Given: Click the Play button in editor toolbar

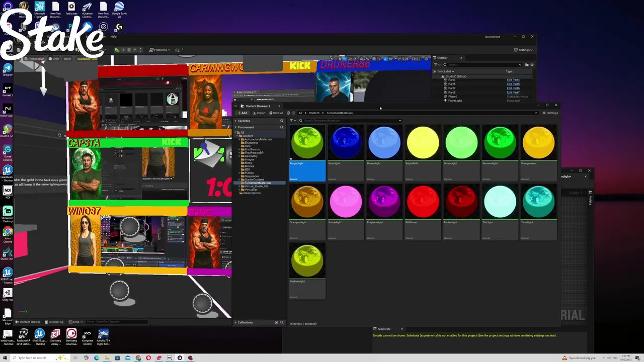Looking at the screenshot, I should 117,50.
